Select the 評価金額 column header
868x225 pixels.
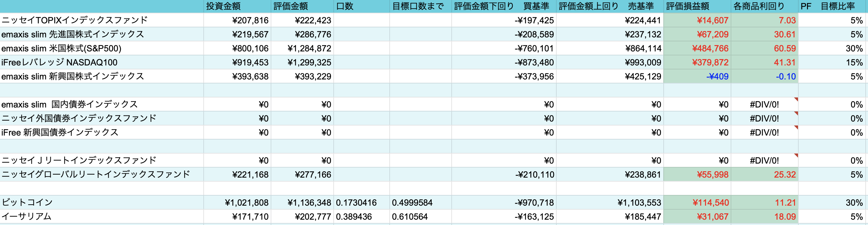click(302, 6)
